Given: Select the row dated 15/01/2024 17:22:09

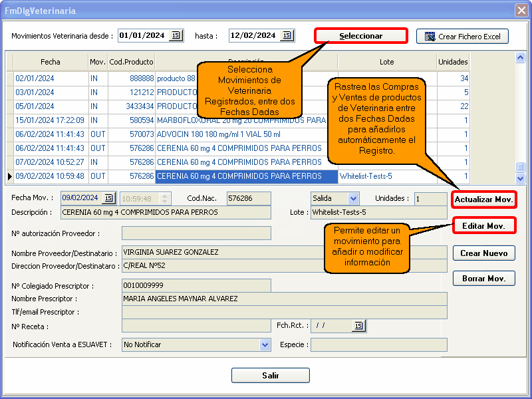Looking at the screenshot, I should click(50, 120).
